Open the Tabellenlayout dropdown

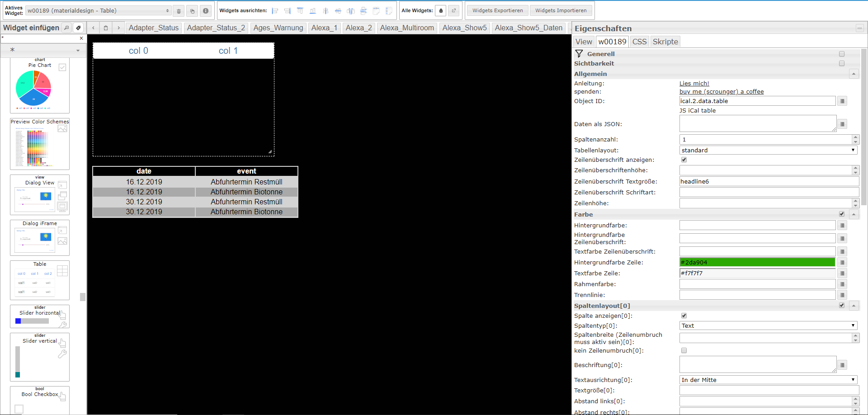769,150
